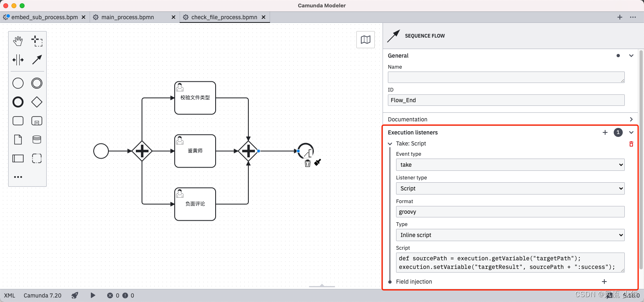Open the Event type dropdown
This screenshot has height=302, width=644.
pyautogui.click(x=510, y=165)
